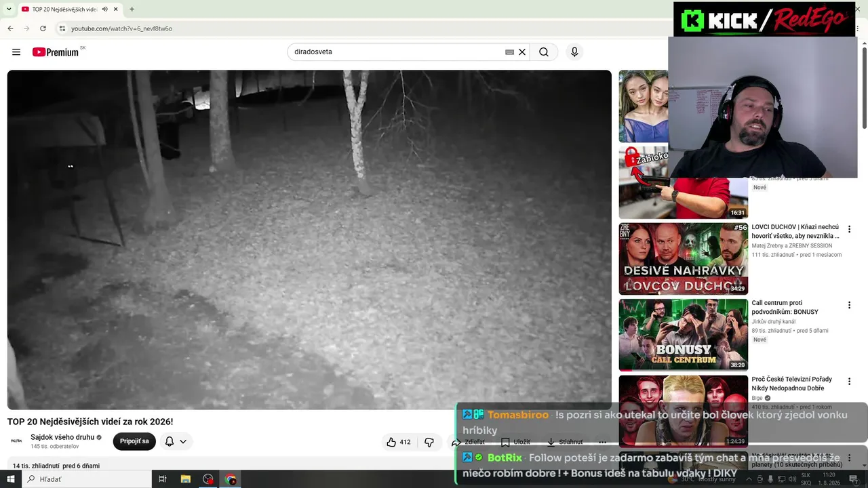Click on the night-vision video player
The height and width of the screenshot is (488, 868).
coord(309,240)
